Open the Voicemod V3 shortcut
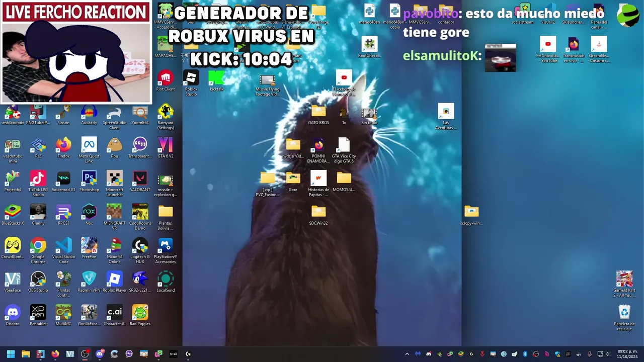644x362 pixels. coord(63,182)
